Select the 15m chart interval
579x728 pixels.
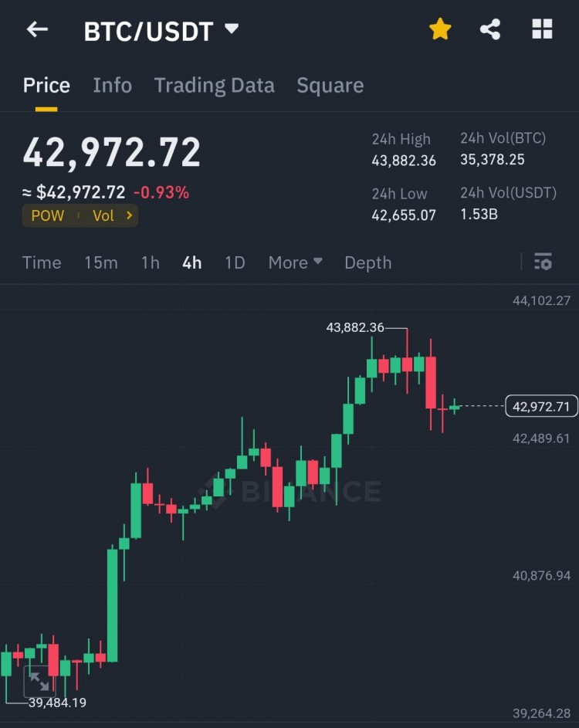(x=101, y=262)
